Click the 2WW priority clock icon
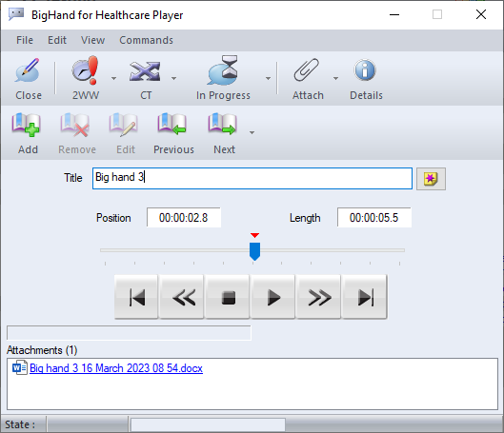Viewport: 504px width, 433px height. pos(85,70)
